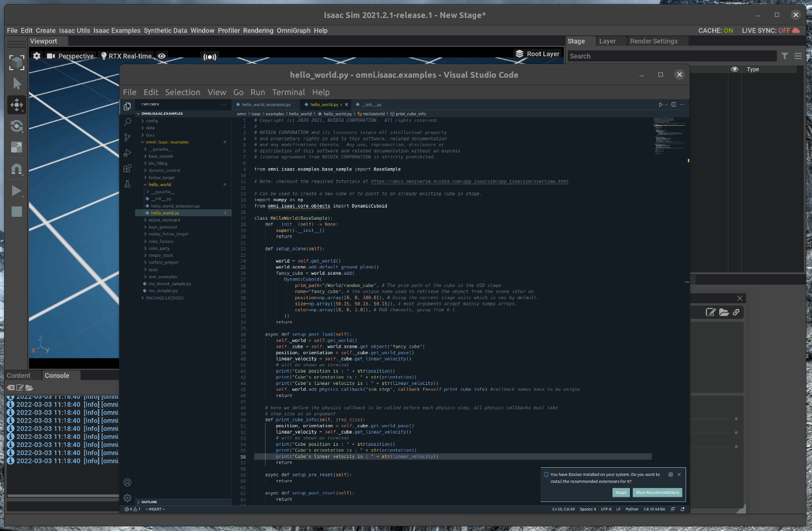Click Python language mode in status bar
The height and width of the screenshot is (531, 812).
tap(632, 509)
